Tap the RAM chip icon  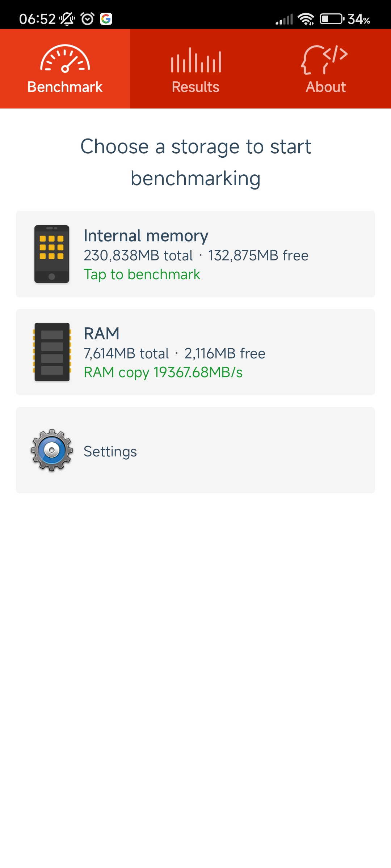pos(52,352)
